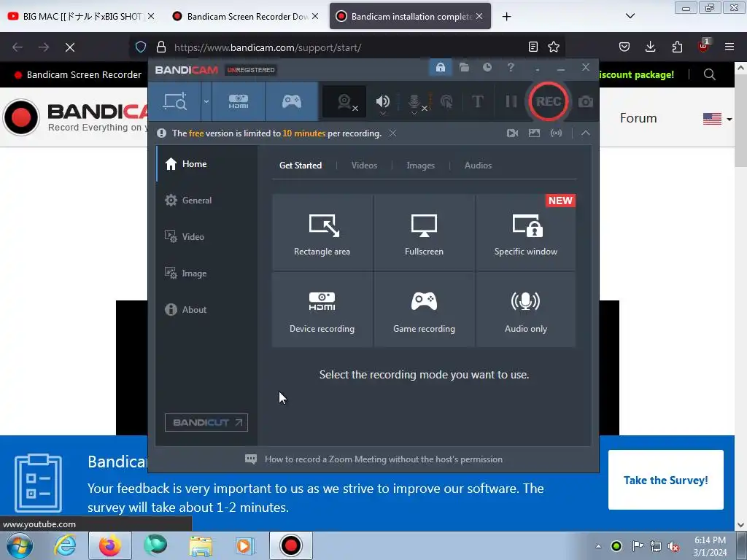This screenshot has width=747, height=560.
Task: Switch to Audios tab
Action: pyautogui.click(x=478, y=166)
